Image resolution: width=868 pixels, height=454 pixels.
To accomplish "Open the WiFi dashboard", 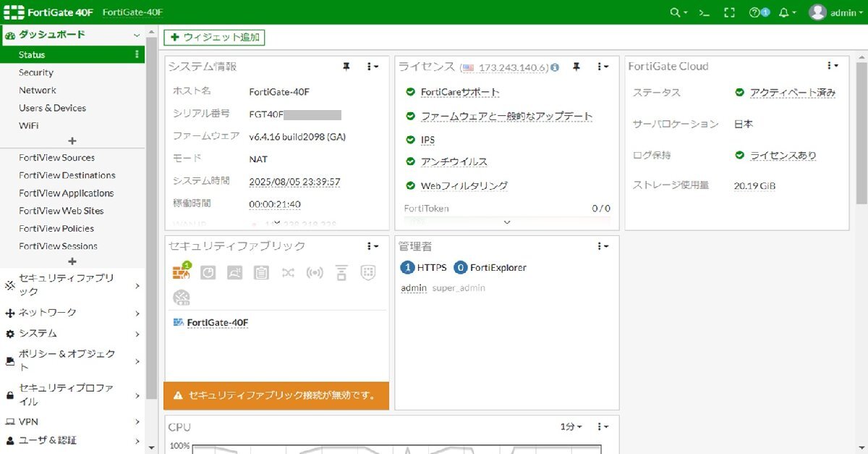I will 29,125.
